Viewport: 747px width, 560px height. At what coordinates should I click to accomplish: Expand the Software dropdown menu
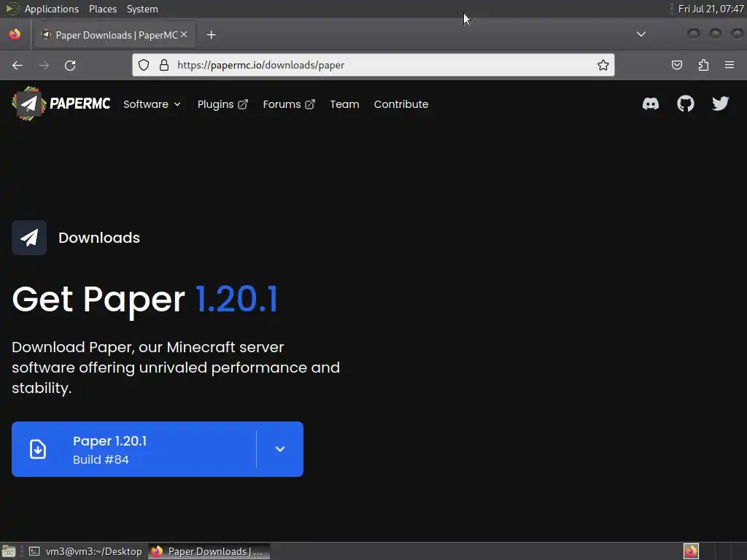[152, 104]
